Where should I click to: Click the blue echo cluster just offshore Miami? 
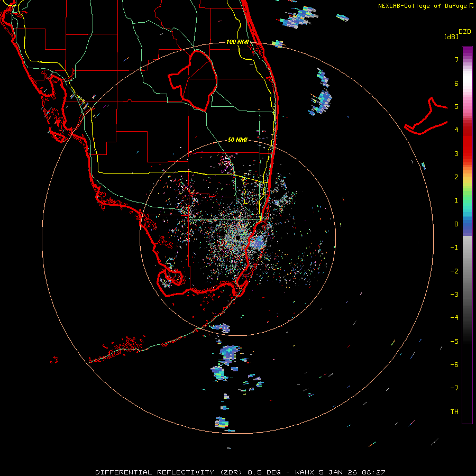[x=258, y=242]
